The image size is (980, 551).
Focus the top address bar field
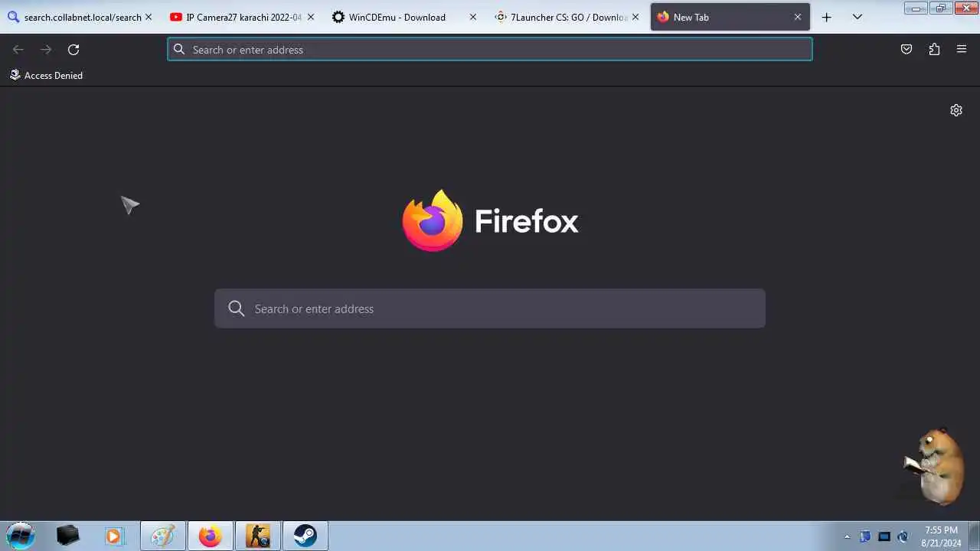[490, 50]
